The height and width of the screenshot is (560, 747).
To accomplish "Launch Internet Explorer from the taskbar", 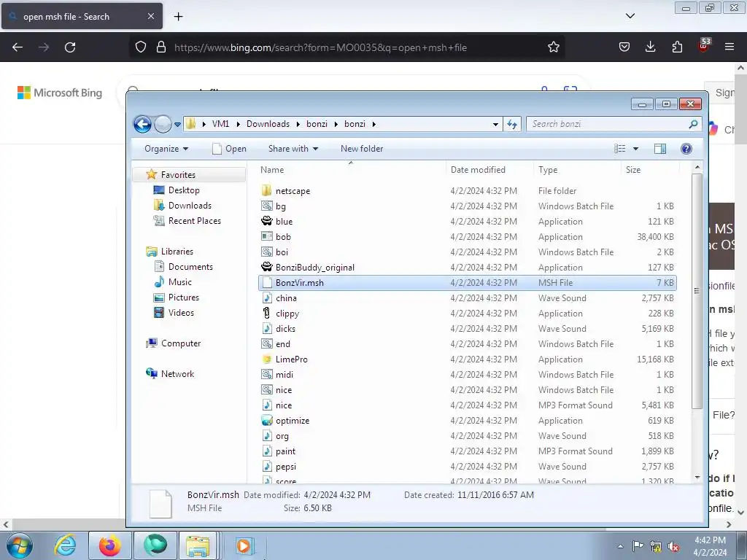I will coord(65,545).
